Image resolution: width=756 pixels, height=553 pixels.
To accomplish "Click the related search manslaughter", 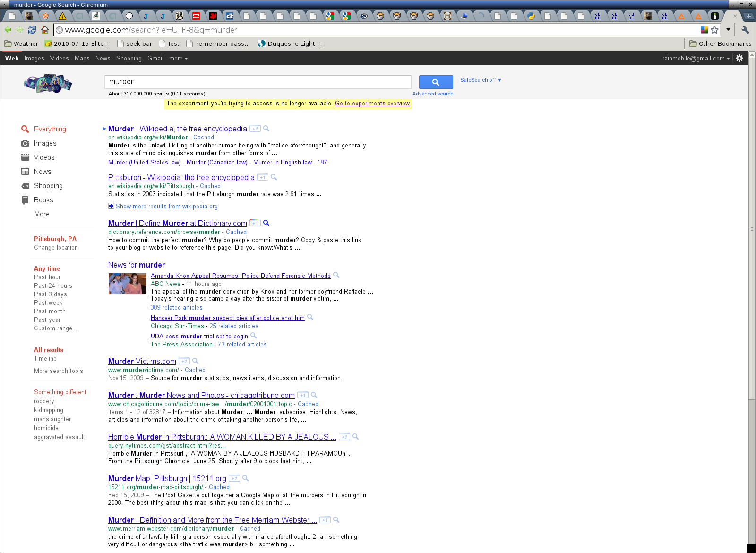I will click(x=52, y=419).
